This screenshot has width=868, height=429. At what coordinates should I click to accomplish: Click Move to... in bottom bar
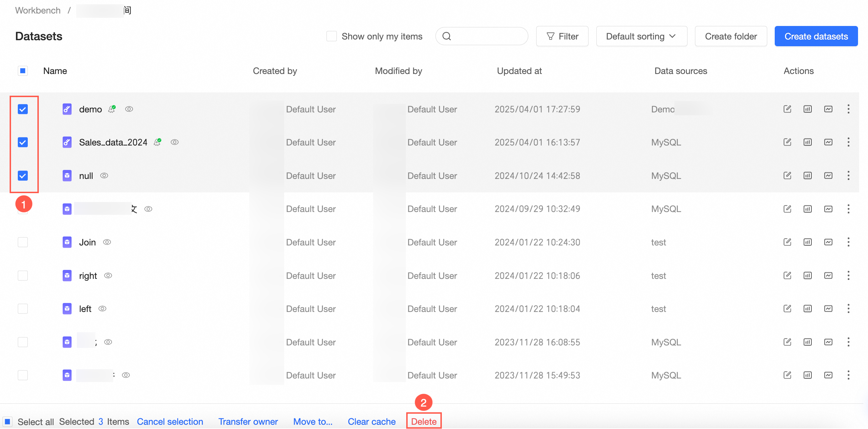point(313,422)
